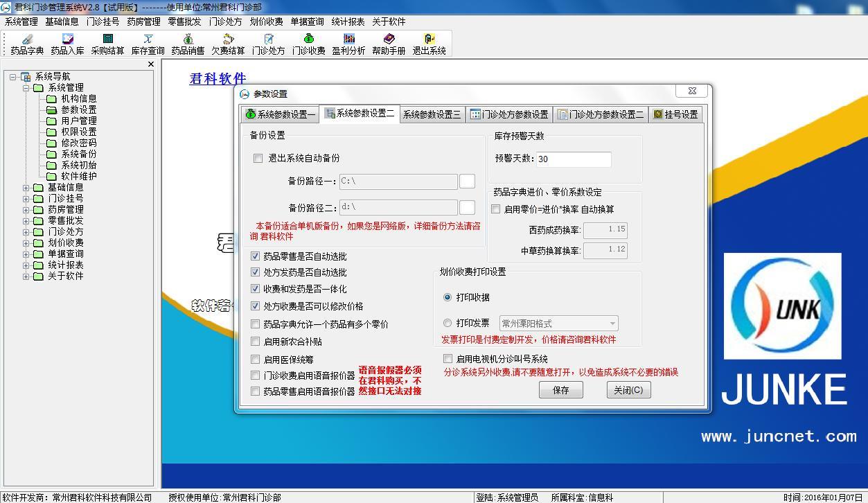Switch to 系统参数设置三 tab

point(432,115)
